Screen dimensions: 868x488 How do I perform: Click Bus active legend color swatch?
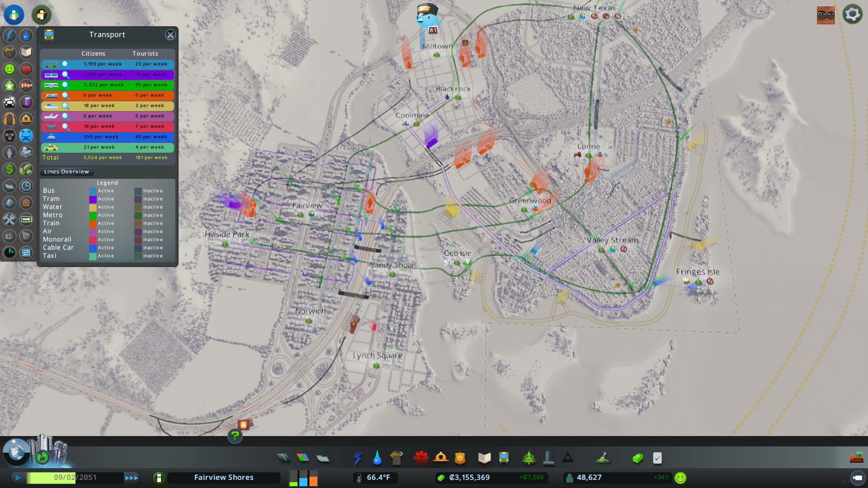pyautogui.click(x=93, y=191)
